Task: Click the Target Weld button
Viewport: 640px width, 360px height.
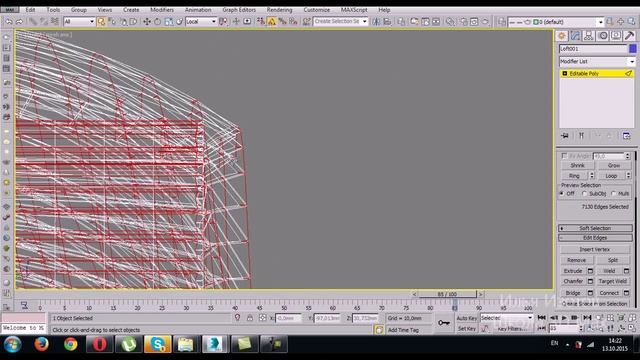Action: [x=613, y=281]
